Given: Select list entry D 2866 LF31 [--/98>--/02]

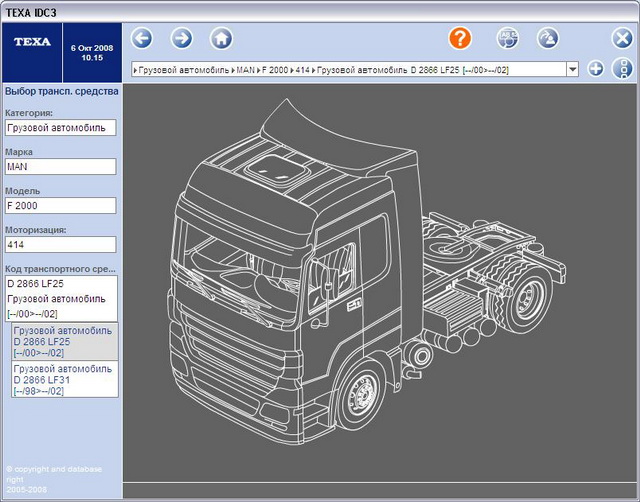Looking at the screenshot, I should [x=65, y=380].
